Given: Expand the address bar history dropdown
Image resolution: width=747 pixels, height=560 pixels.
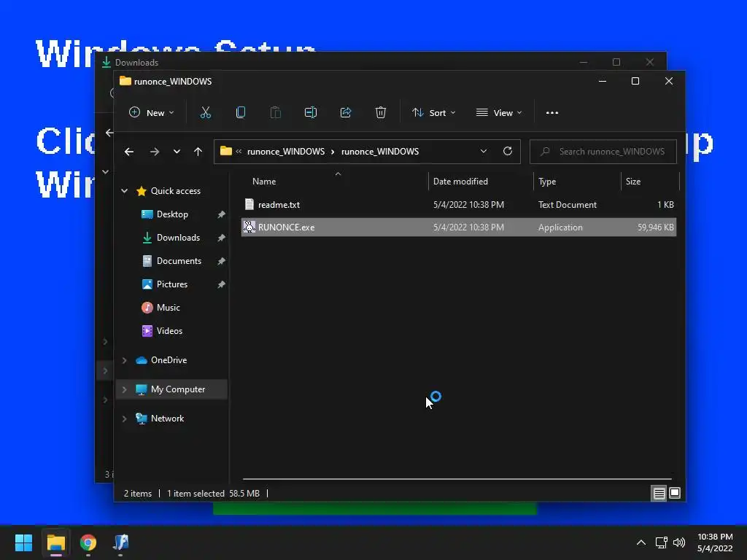Looking at the screenshot, I should click(x=484, y=152).
